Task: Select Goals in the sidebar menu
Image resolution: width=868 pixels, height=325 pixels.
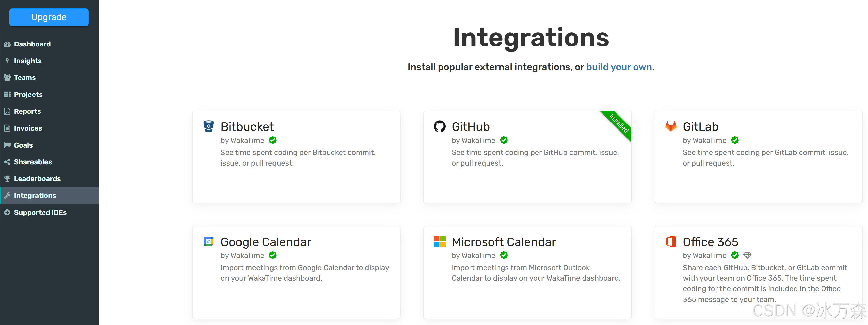Action: [x=23, y=145]
